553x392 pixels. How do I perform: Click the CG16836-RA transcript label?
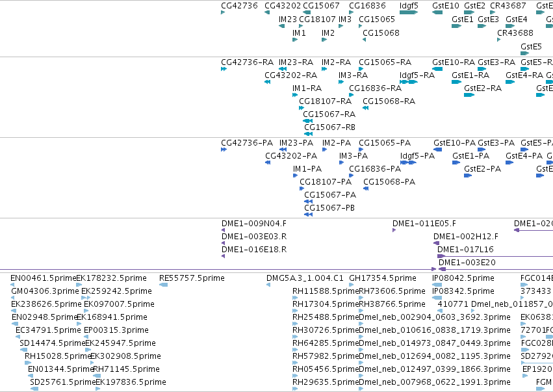375,88
